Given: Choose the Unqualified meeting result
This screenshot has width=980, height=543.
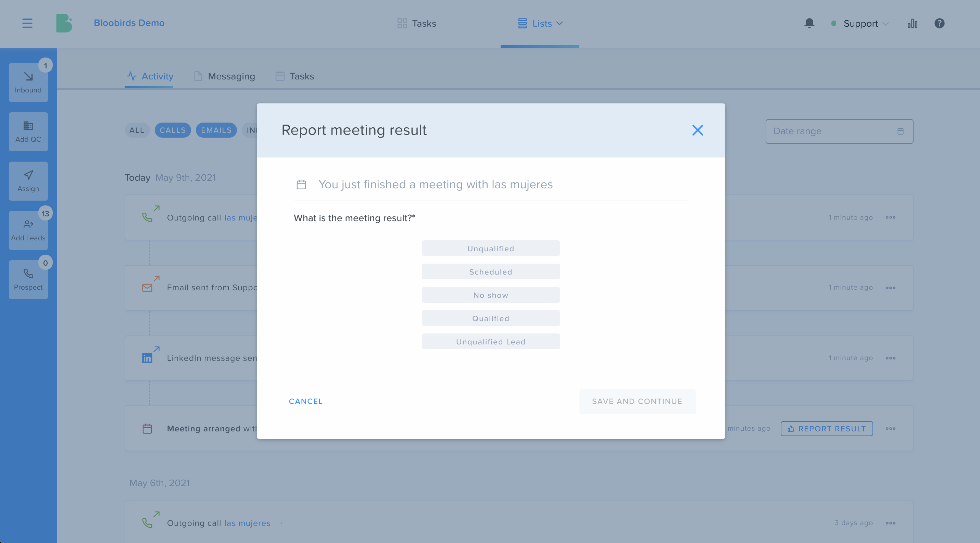Looking at the screenshot, I should (x=491, y=248).
